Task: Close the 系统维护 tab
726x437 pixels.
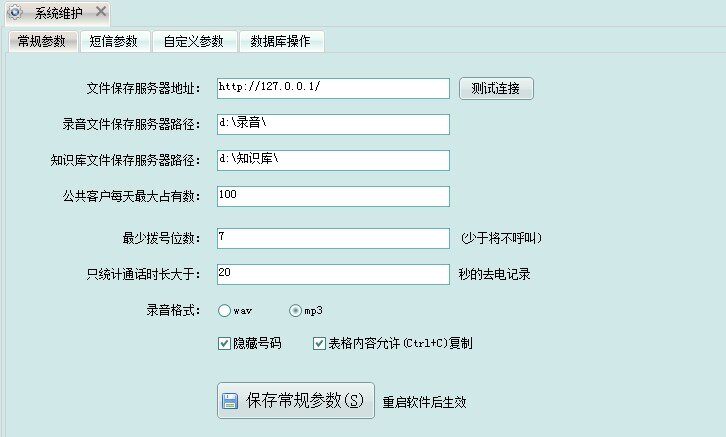Action: (101, 13)
